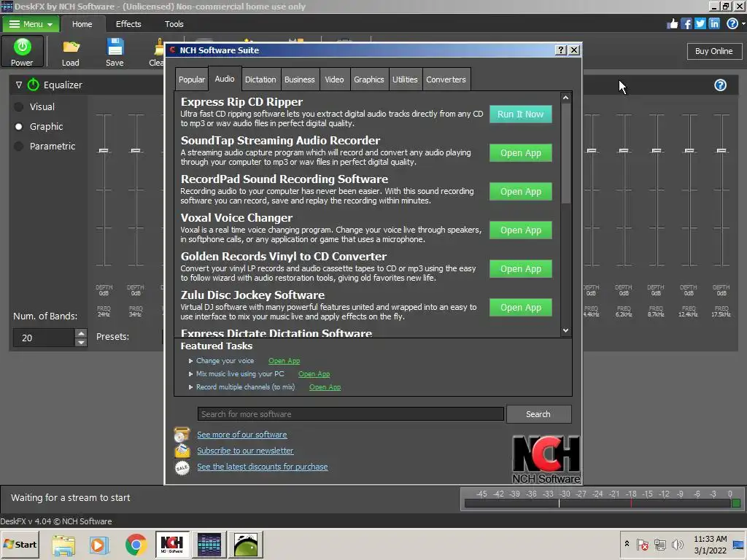Open the Effects tab in DeskFX
The width and height of the screenshot is (747, 560).
128,24
